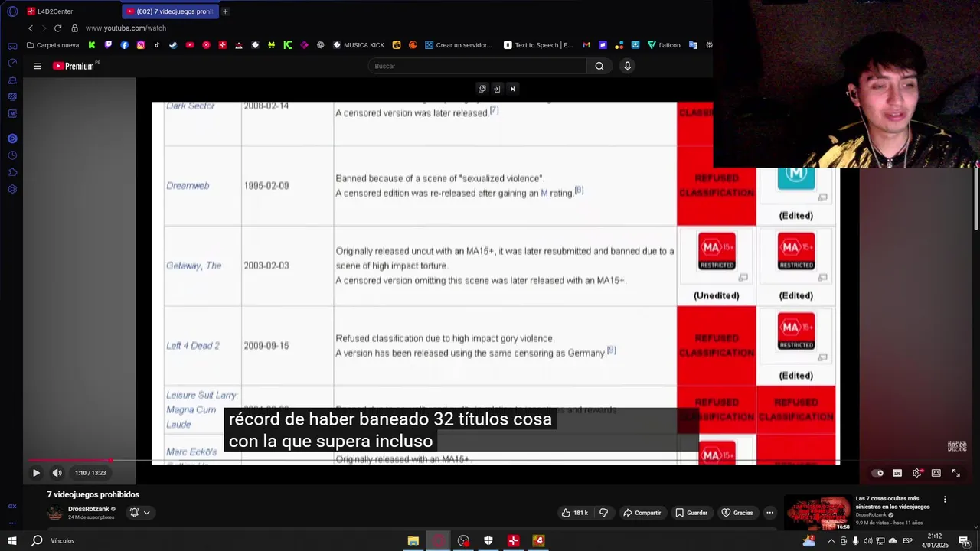Screen dimensions: 980x551
Task: Open the flaticon bookmark
Action: [664, 45]
